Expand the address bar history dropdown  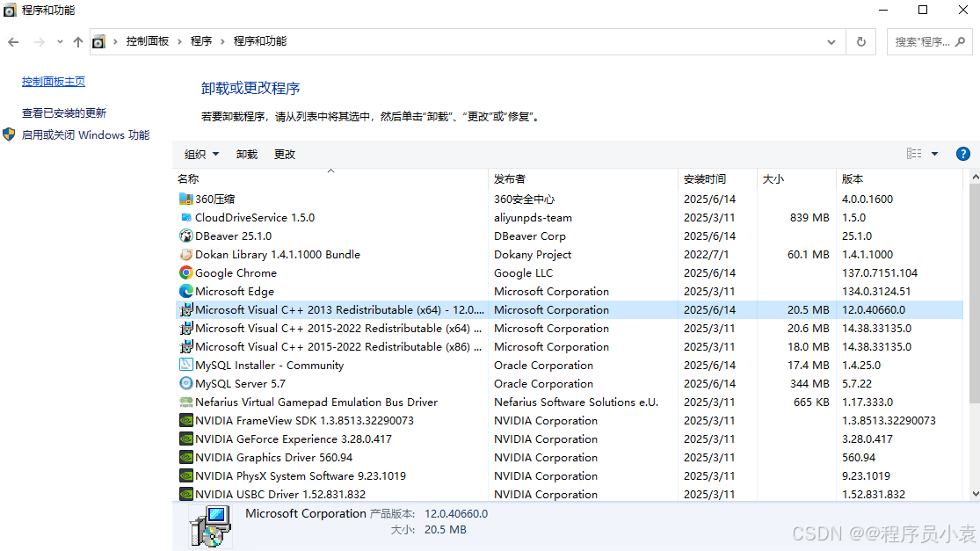pyautogui.click(x=831, y=42)
